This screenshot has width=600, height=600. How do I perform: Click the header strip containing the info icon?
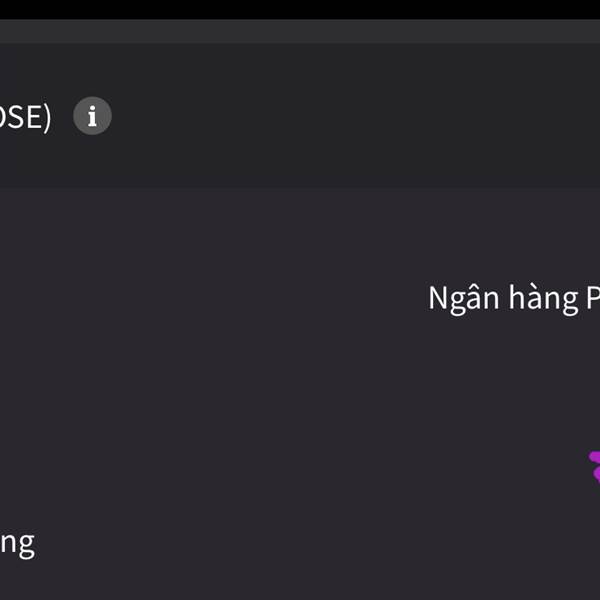click(x=350, y=116)
